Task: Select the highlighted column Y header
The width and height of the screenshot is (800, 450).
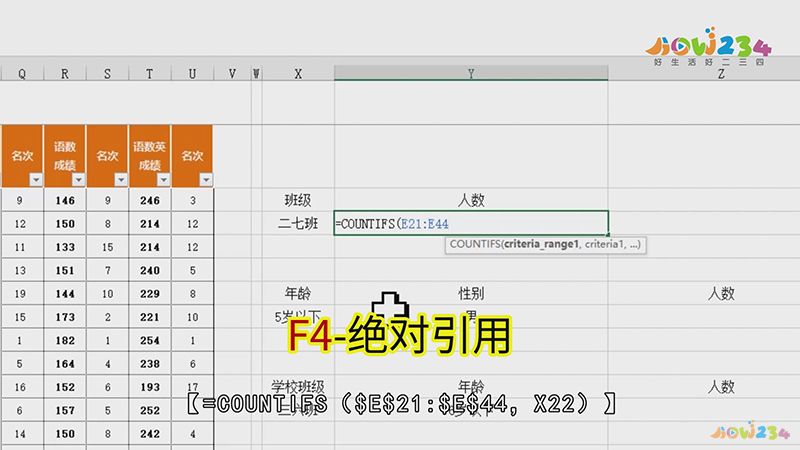Action: click(x=471, y=73)
